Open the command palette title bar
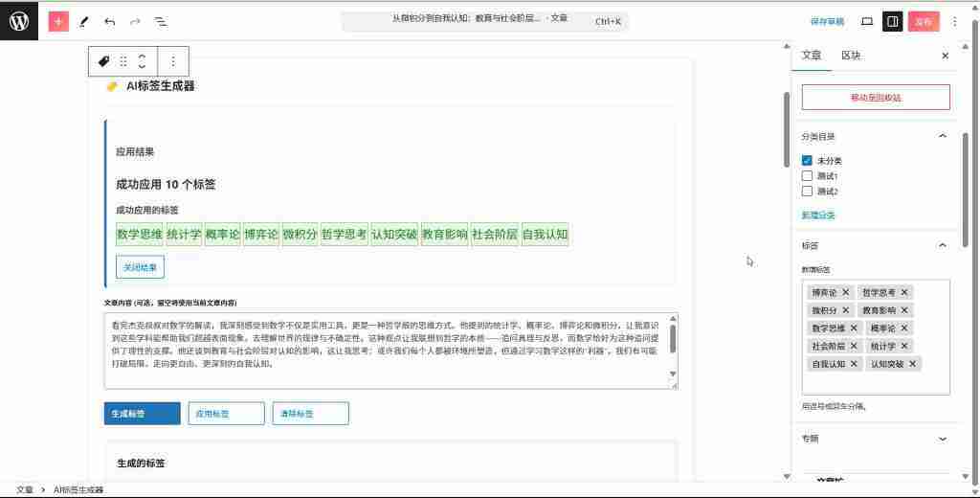 pyautogui.click(x=485, y=20)
